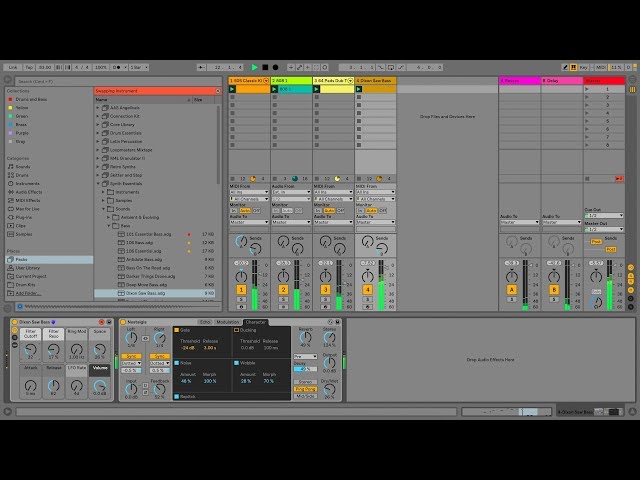Click the Tap tempo button
This screenshot has height=480, width=640.
coord(29,67)
